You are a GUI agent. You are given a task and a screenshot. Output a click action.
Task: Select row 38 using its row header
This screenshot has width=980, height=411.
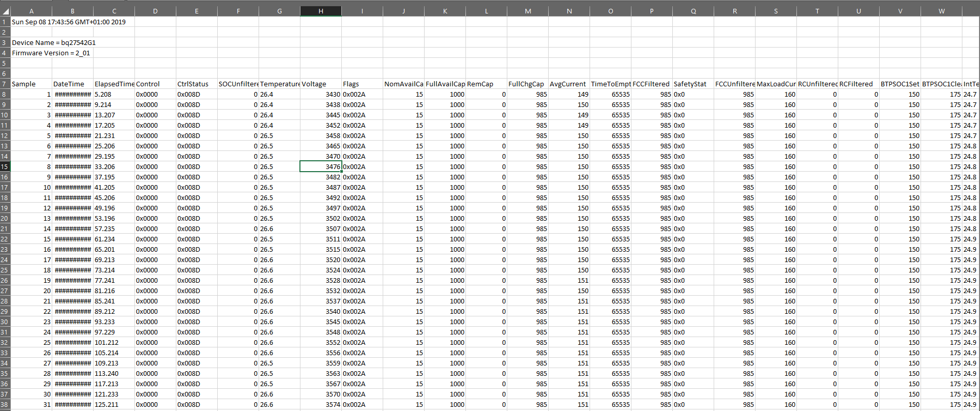pos(5,404)
